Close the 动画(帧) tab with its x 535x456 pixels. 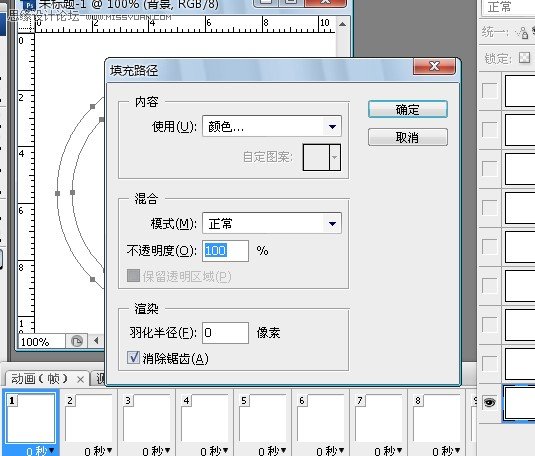tap(81, 380)
